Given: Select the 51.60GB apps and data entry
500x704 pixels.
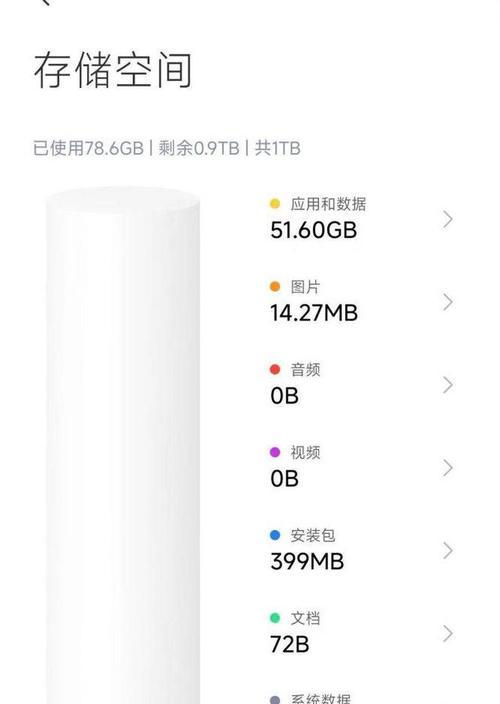Looking at the screenshot, I should pyautogui.click(x=313, y=230).
